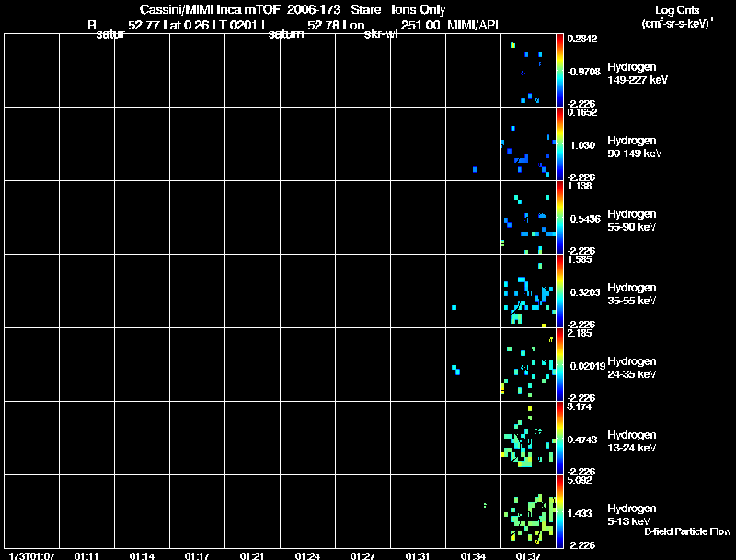Click the time axis label '01:14'

click(x=142, y=555)
